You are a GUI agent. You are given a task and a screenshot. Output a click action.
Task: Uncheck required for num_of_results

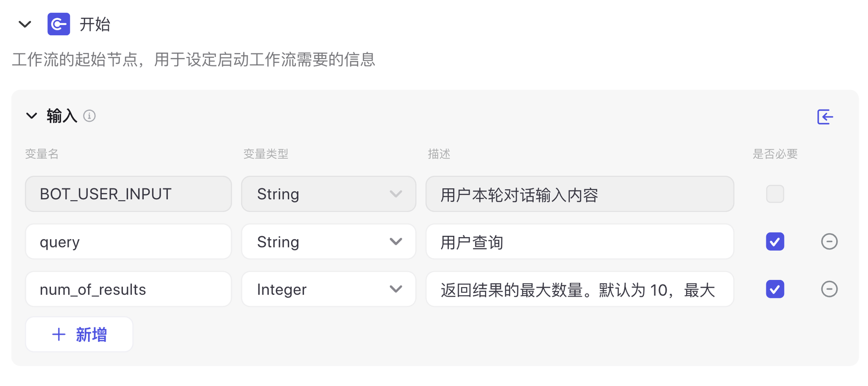coord(775,289)
